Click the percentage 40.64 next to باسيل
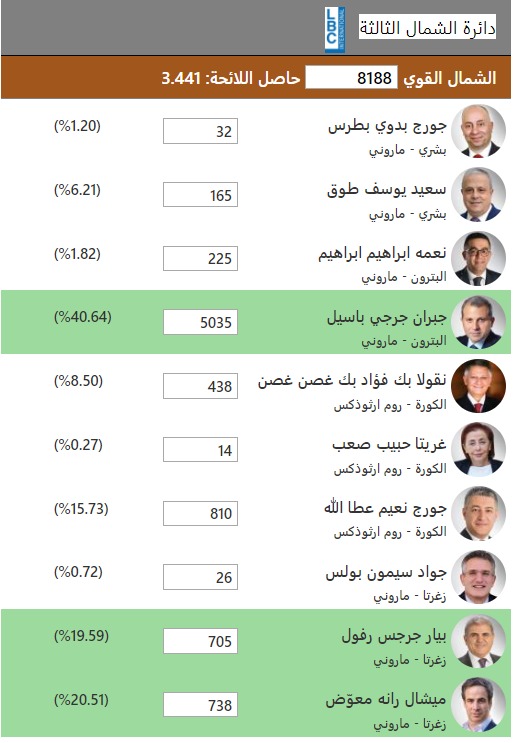The height and width of the screenshot is (743, 514). click(x=83, y=317)
